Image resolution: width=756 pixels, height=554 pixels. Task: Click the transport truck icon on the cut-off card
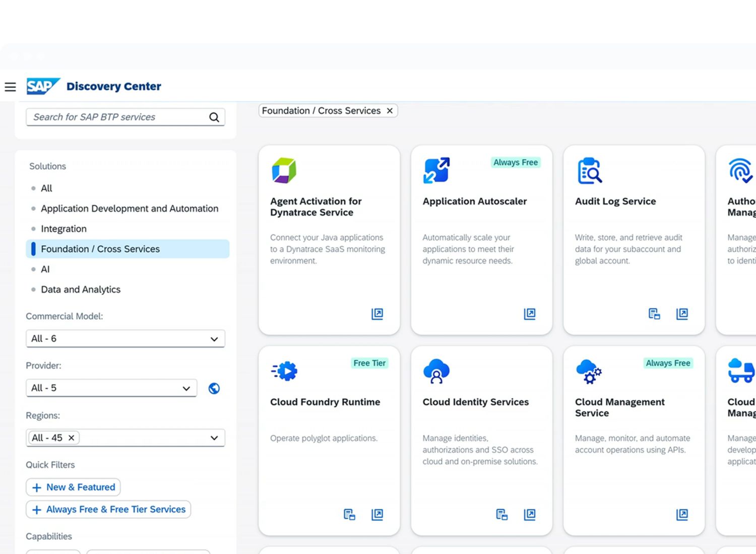741,371
